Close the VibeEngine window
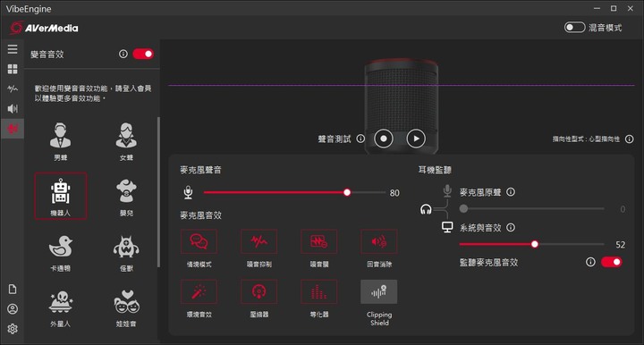The image size is (644, 345). coord(630,8)
